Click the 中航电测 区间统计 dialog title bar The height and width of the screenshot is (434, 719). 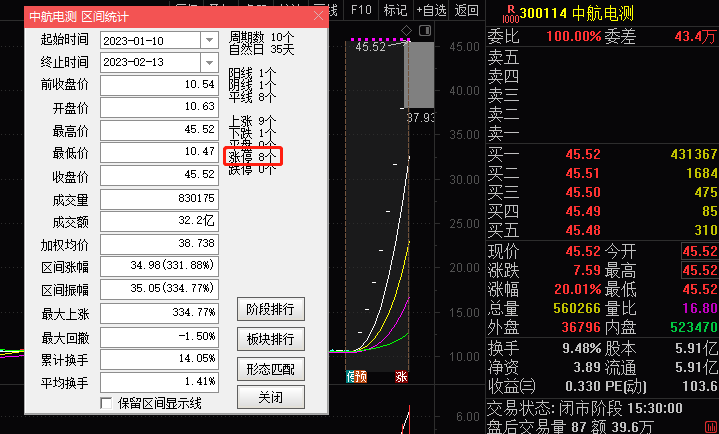click(176, 17)
